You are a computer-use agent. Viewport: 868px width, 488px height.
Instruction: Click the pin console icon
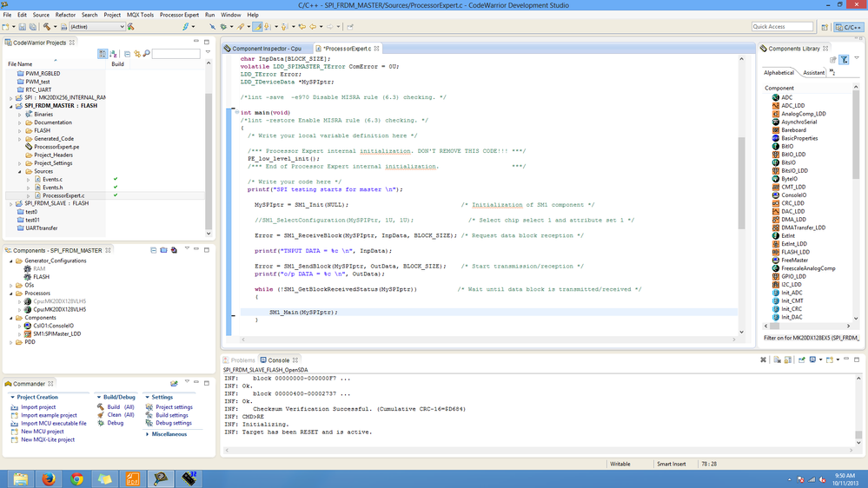[802, 359]
